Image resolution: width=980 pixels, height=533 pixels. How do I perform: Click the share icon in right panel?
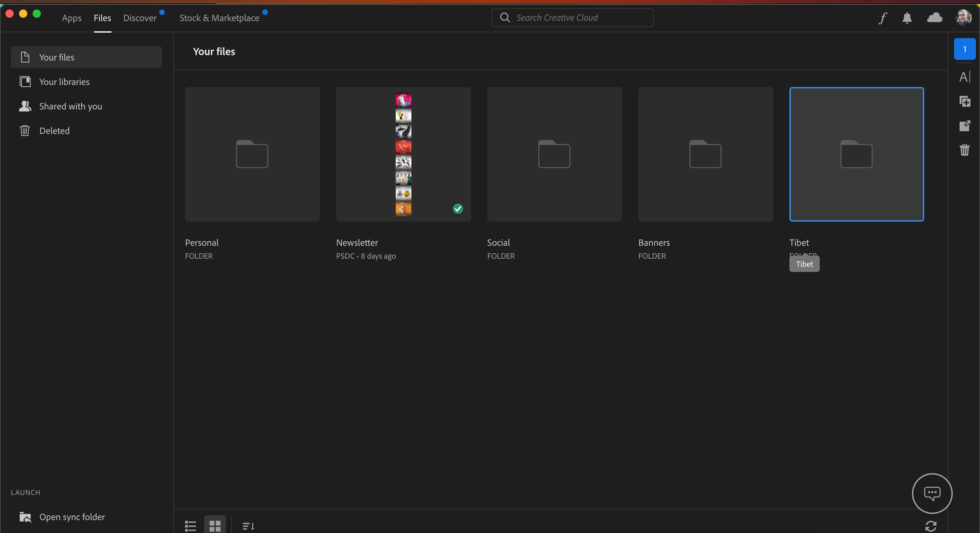click(964, 126)
